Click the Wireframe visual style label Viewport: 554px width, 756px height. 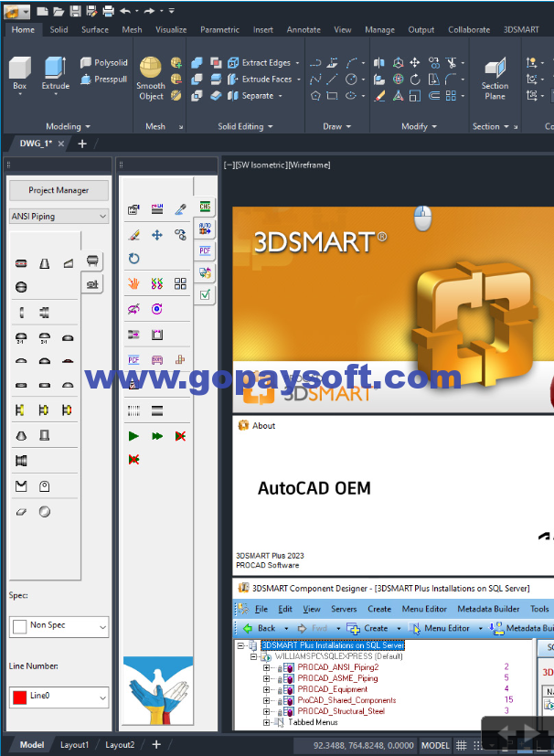[309, 165]
